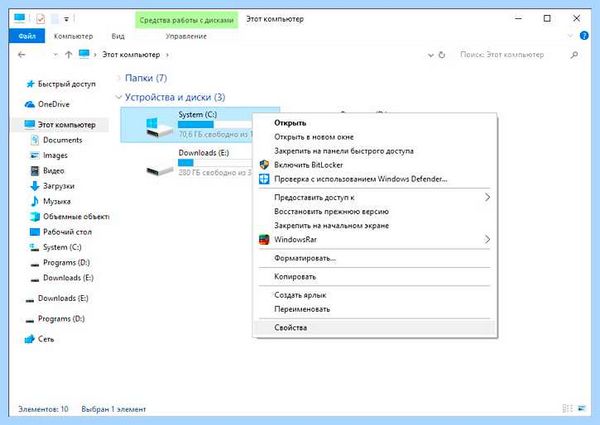The width and height of the screenshot is (600, 425).
Task: Select Programs (D:) under This PC tree
Action: 66,262
